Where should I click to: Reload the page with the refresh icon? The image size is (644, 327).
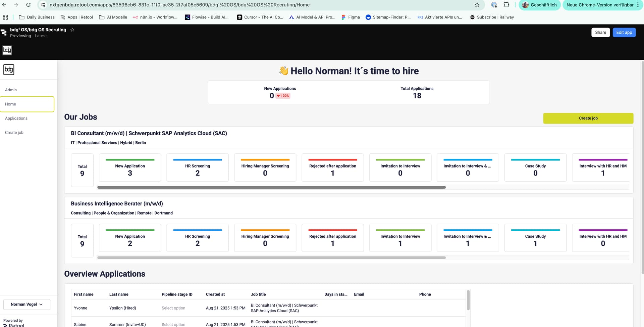coord(29,5)
